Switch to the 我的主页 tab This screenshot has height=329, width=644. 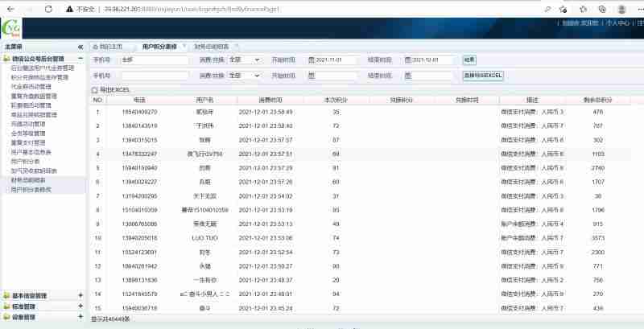pyautogui.click(x=111, y=47)
